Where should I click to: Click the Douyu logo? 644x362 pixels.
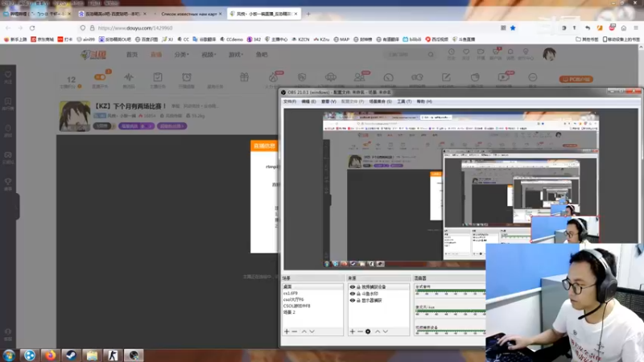point(93,55)
